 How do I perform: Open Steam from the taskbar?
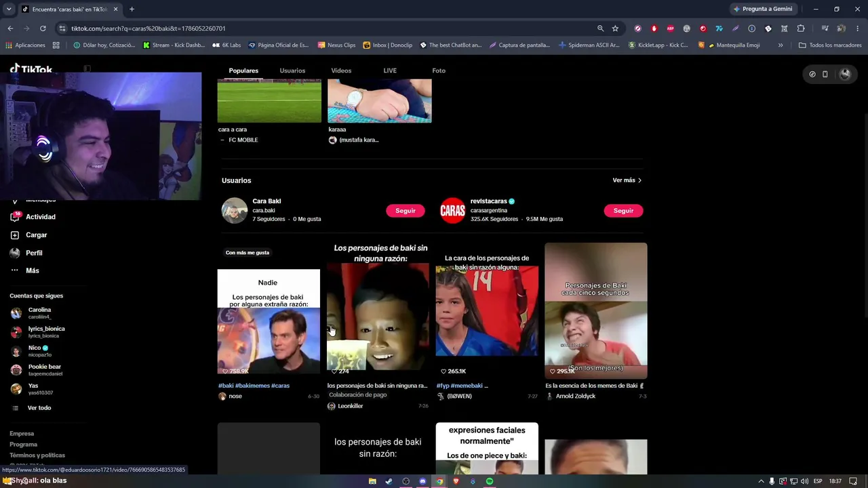[x=389, y=481]
